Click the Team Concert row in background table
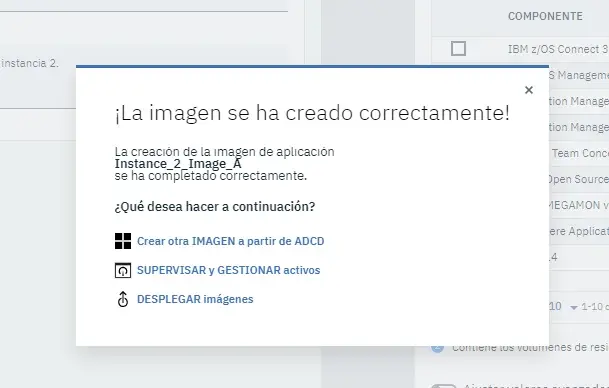 579,153
